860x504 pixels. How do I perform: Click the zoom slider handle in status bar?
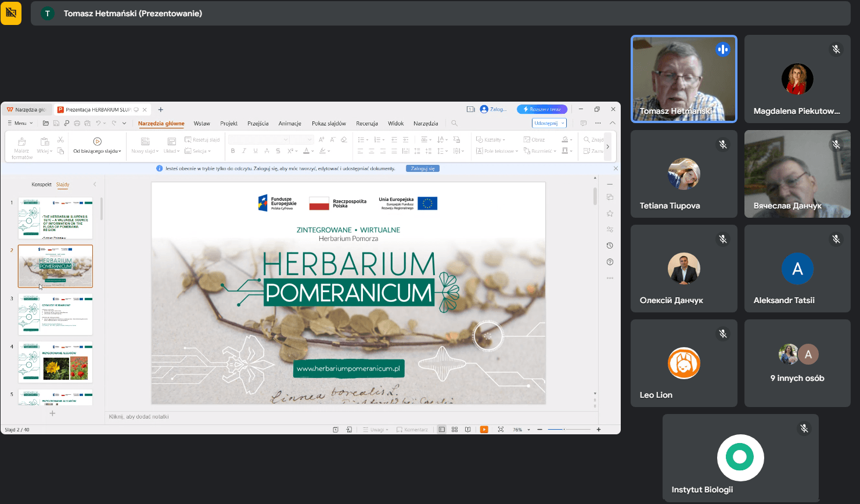click(x=564, y=430)
